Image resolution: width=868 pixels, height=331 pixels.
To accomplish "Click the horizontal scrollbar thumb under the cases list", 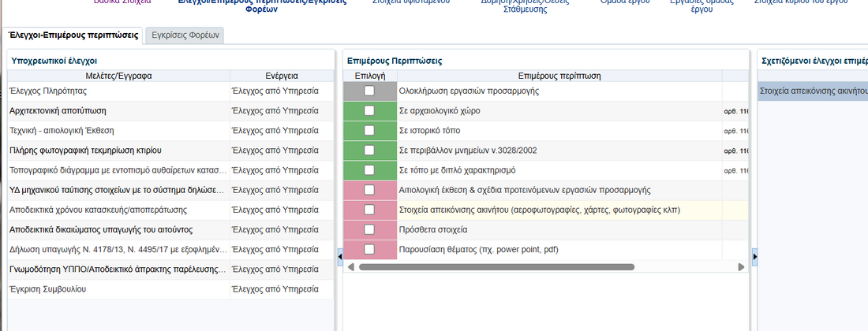I will click(496, 267).
